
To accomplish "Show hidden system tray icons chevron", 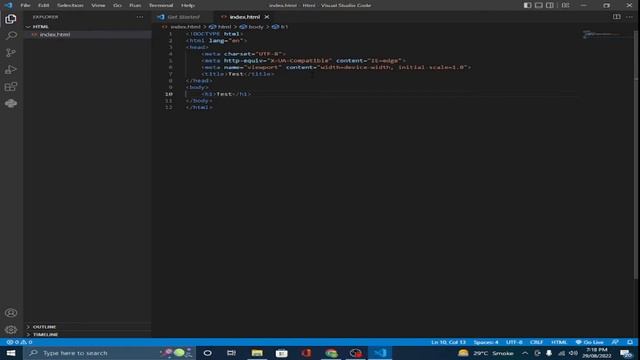I will [x=525, y=353].
